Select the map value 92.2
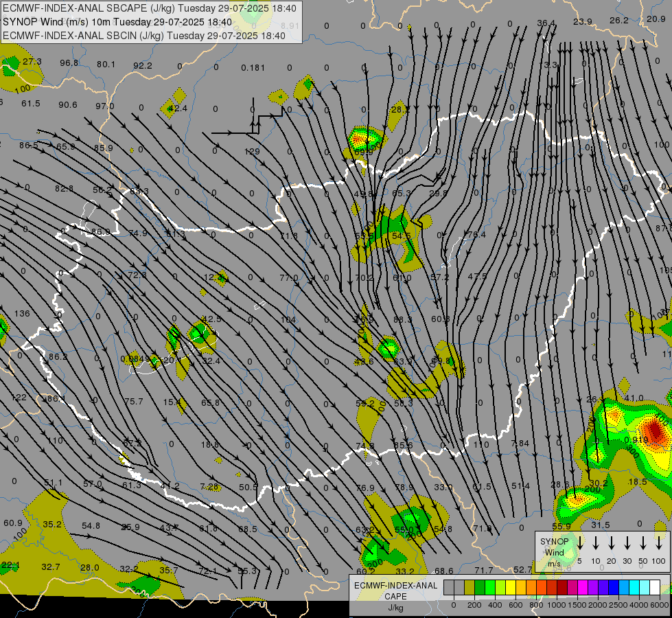Viewport: 672px width, 618px height. 143,66
